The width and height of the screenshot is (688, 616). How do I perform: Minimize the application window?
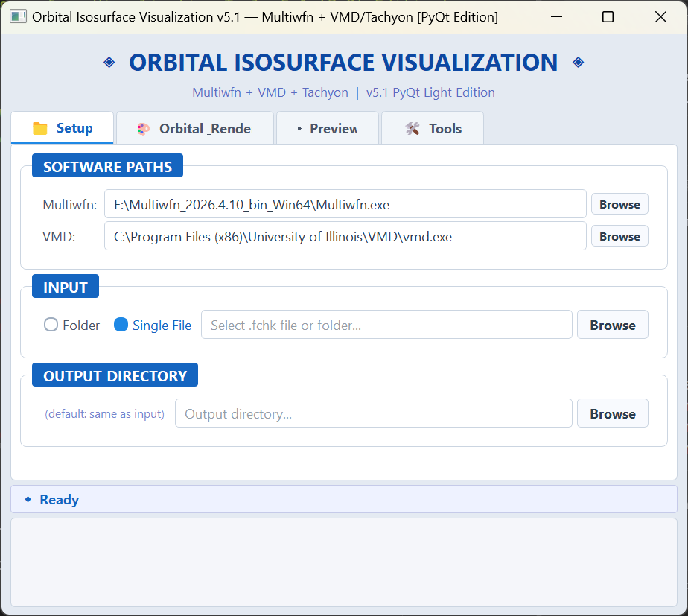point(556,17)
